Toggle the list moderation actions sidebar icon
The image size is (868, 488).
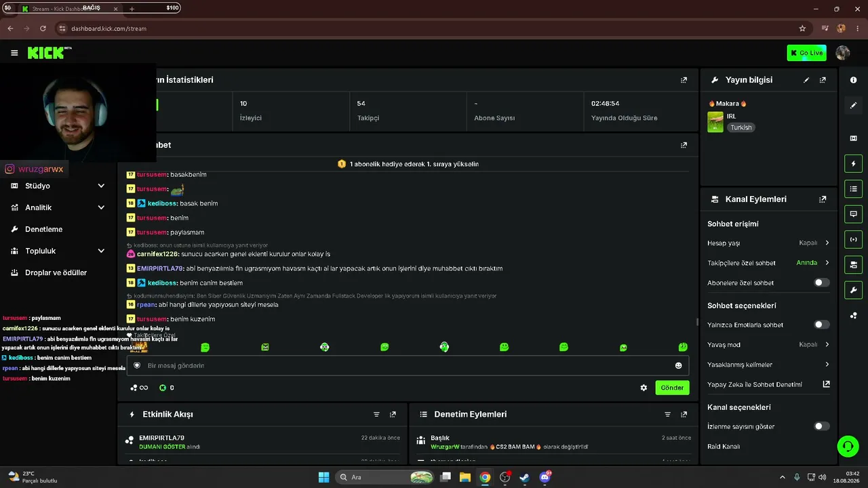pos(853,188)
